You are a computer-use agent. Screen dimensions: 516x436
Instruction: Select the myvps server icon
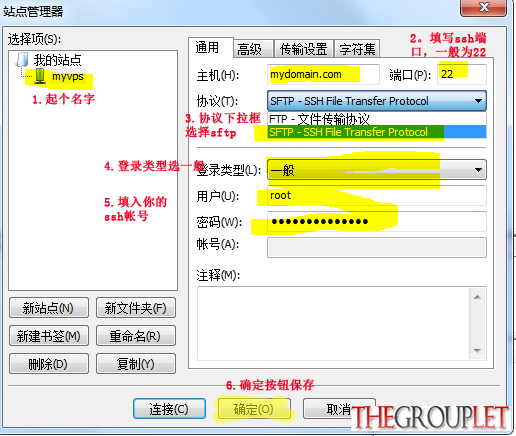tap(40, 76)
